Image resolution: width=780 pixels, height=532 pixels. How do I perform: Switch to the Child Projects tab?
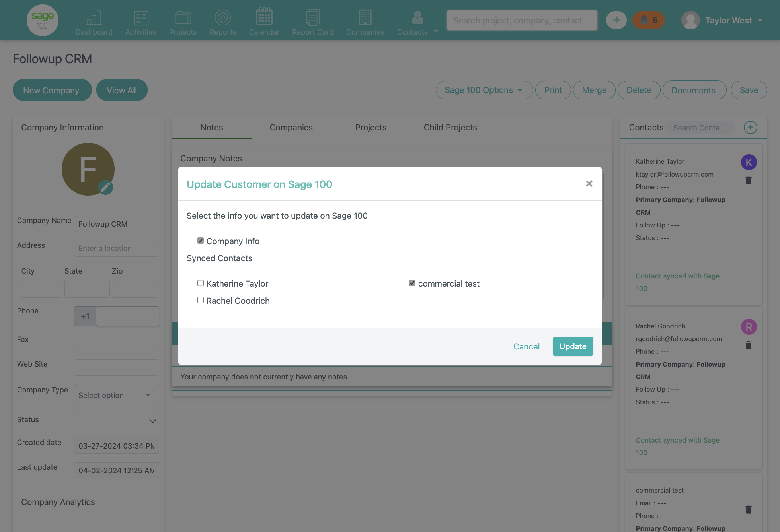[x=450, y=128]
